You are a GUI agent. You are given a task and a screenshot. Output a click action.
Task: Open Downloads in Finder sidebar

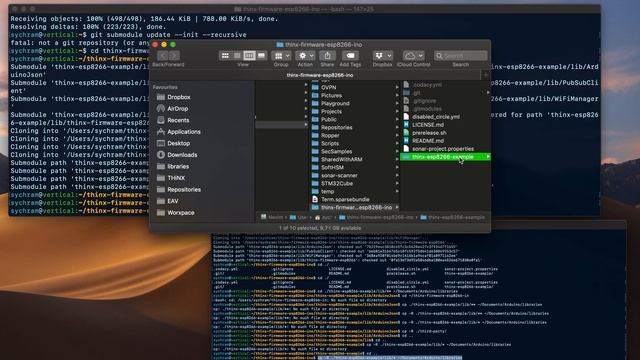coord(182,155)
